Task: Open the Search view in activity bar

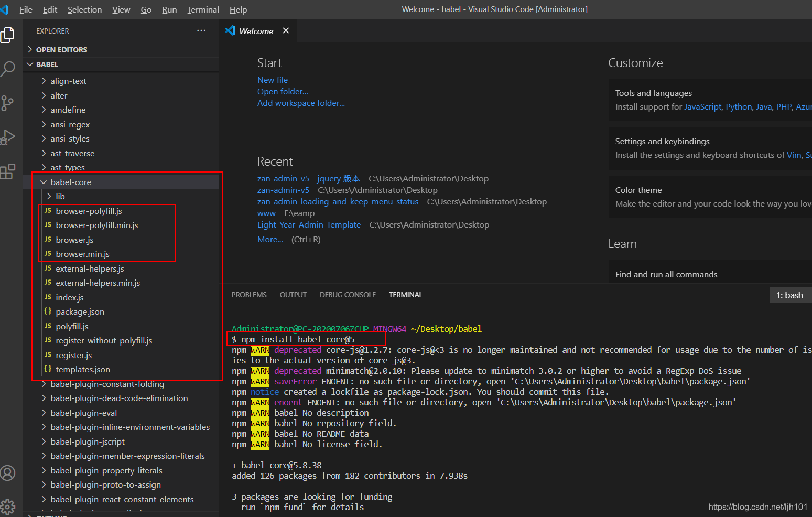Action: pos(7,69)
